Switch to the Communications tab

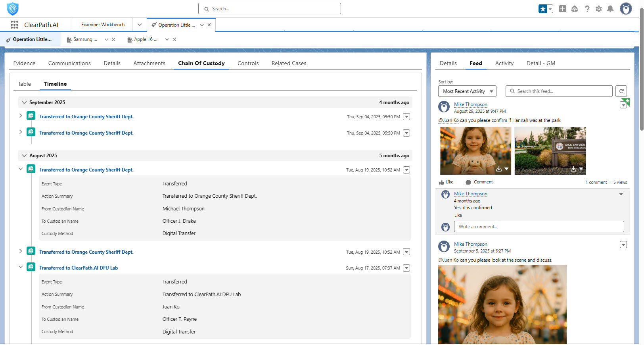click(69, 64)
